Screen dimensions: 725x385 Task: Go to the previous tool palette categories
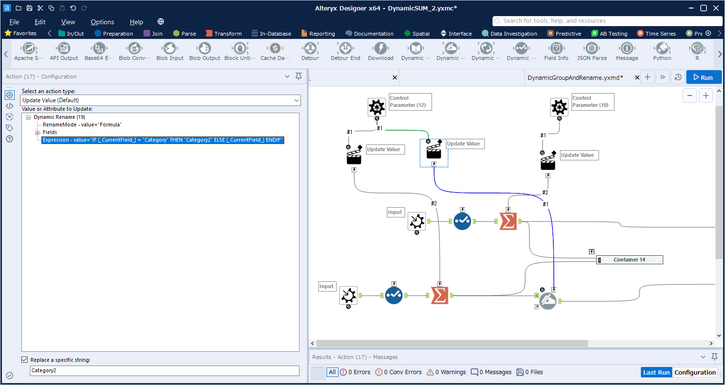pyautogui.click(x=49, y=33)
